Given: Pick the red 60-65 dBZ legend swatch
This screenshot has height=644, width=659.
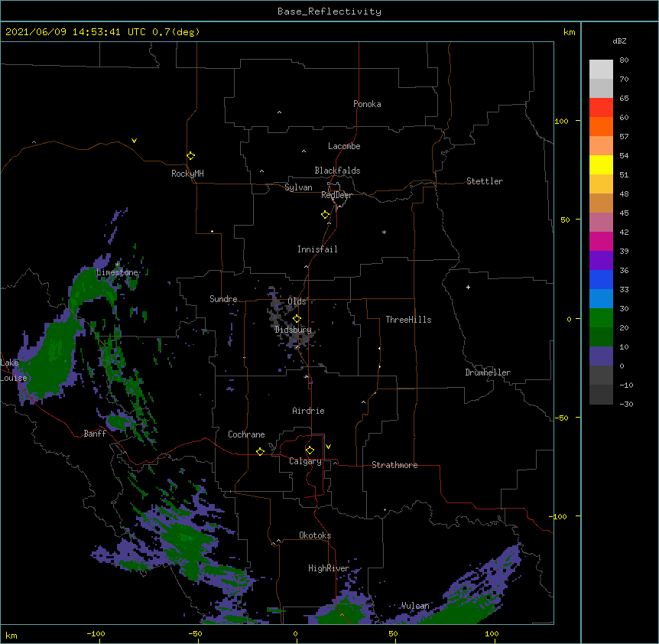Looking at the screenshot, I should [601, 107].
